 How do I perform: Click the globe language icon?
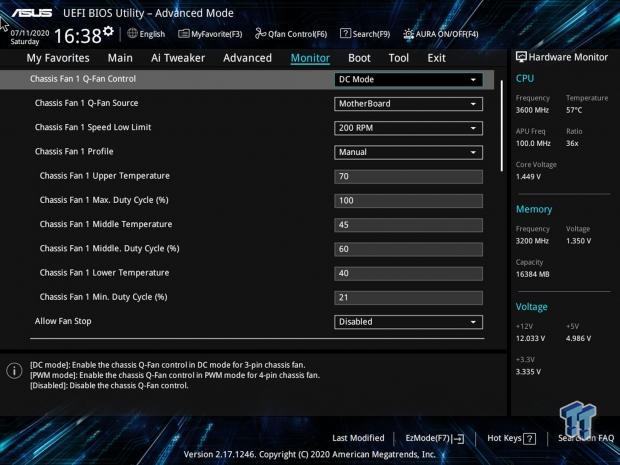tap(132, 34)
